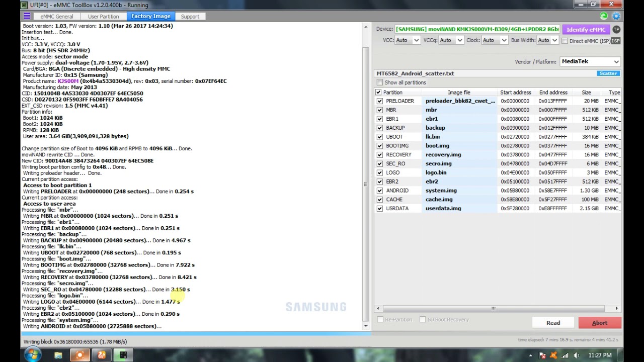Viewport: 644px width, 362px height.
Task: Click the green refresh icon at top right
Action: pos(604,17)
